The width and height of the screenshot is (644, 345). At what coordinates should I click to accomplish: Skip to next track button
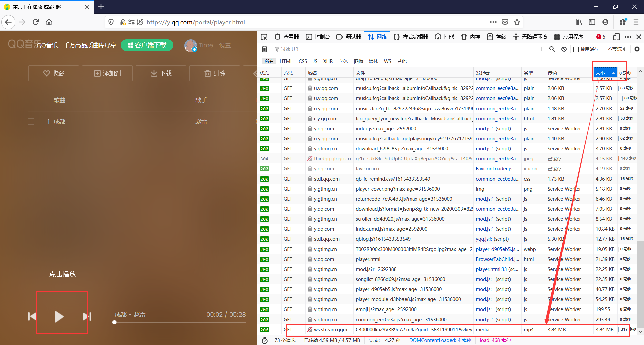point(87,316)
